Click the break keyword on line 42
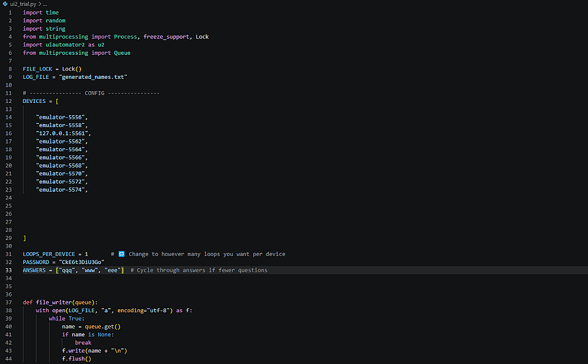This screenshot has width=588, height=364. tap(83, 343)
